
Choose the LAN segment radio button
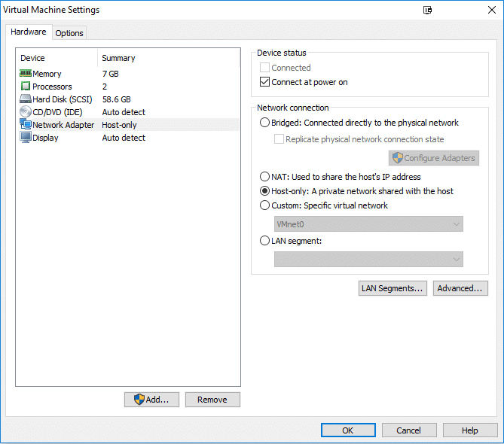pyautogui.click(x=264, y=241)
